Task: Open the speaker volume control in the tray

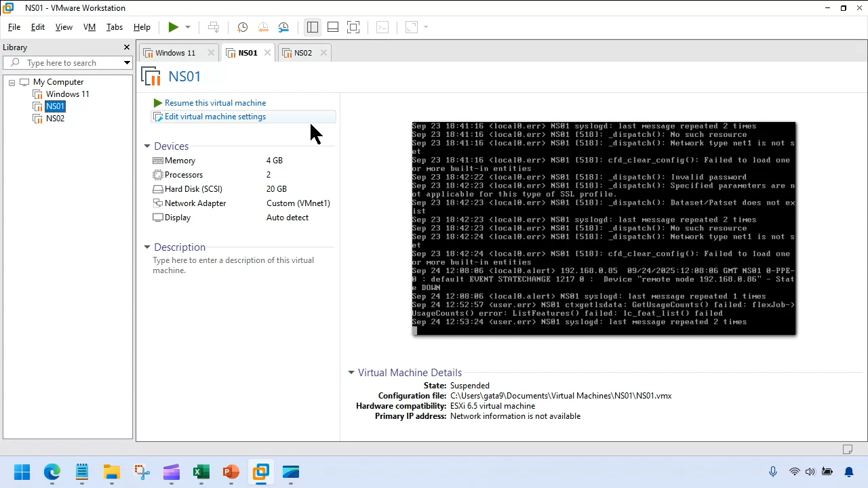Action: tap(810, 472)
